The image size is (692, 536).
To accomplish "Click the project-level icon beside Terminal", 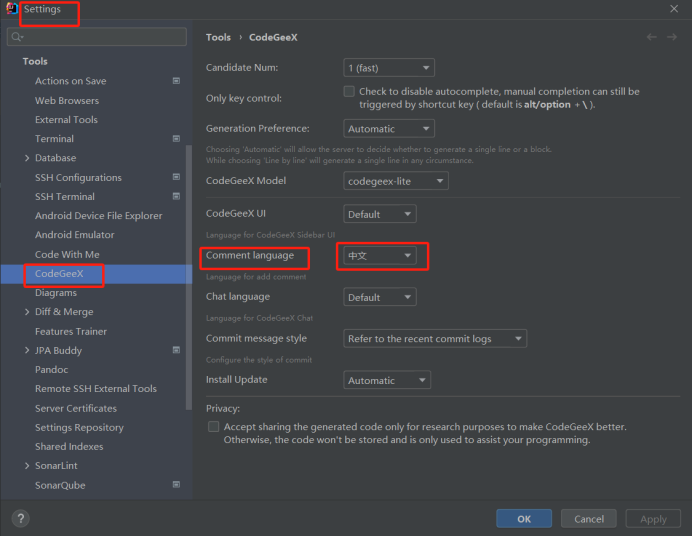I will point(176,139).
